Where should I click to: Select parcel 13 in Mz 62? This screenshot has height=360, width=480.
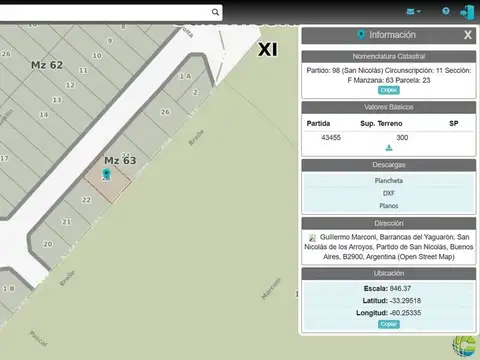(x=57, y=100)
